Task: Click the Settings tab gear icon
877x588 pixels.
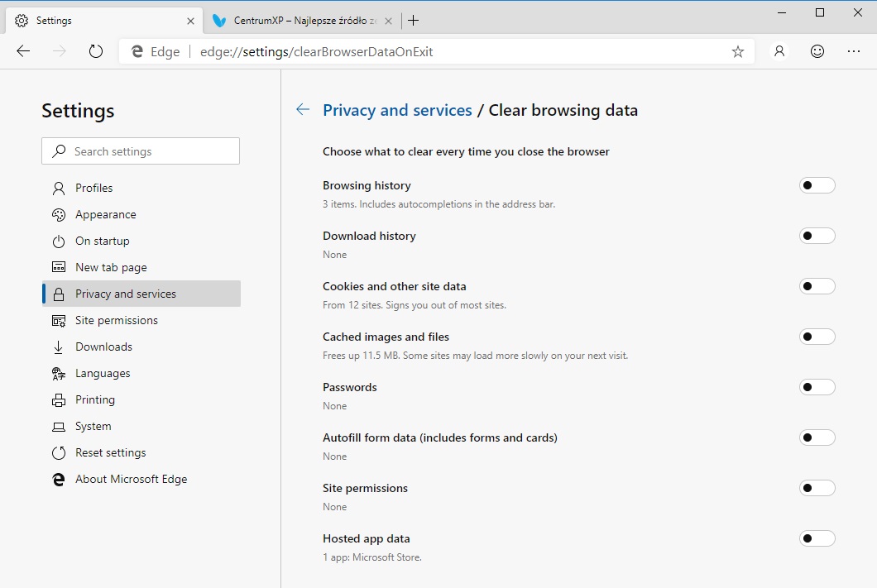Action: pos(22,21)
